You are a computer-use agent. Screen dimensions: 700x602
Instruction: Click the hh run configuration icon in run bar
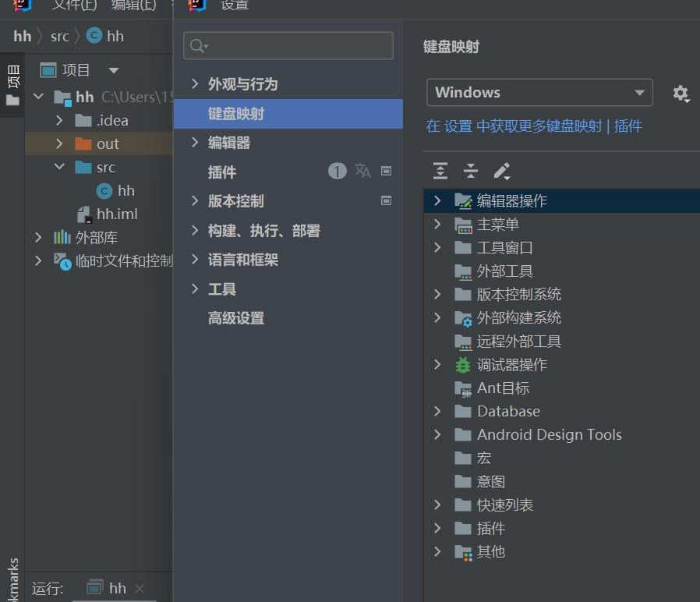[x=94, y=587]
